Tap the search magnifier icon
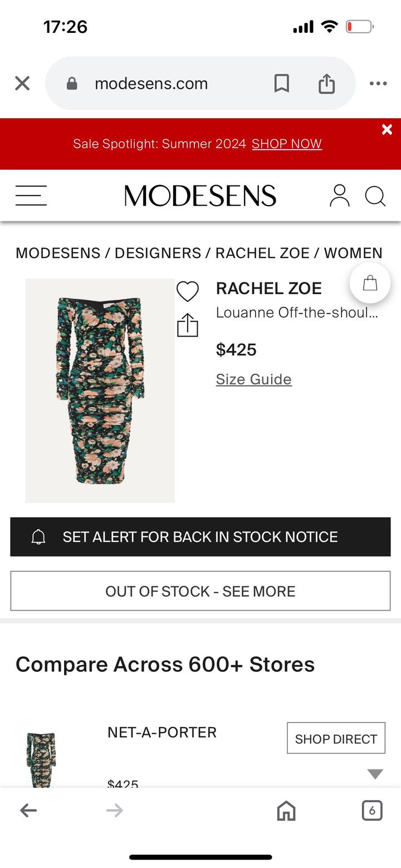 (375, 196)
